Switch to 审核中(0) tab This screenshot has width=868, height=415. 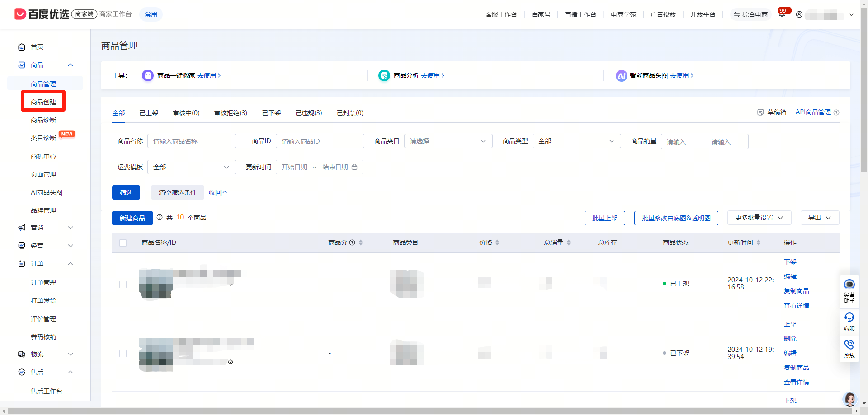186,113
